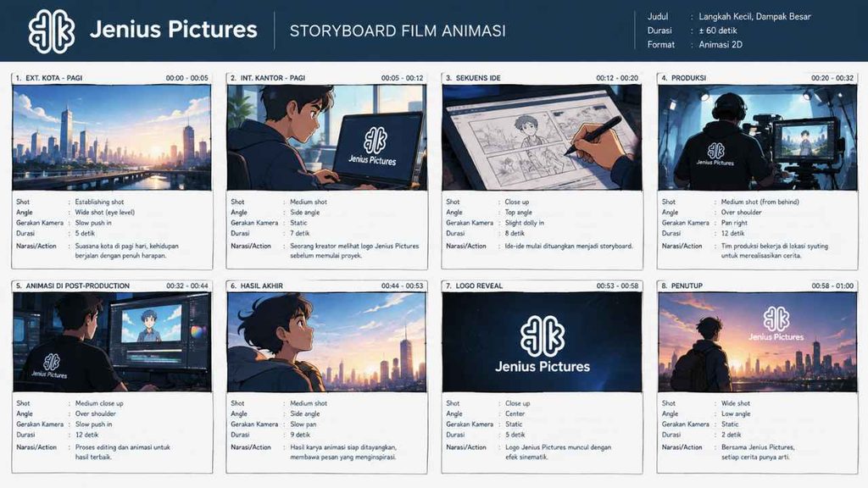Click timecode "00:00 - 00:05"
This screenshot has height=488, width=868.
tap(187, 78)
